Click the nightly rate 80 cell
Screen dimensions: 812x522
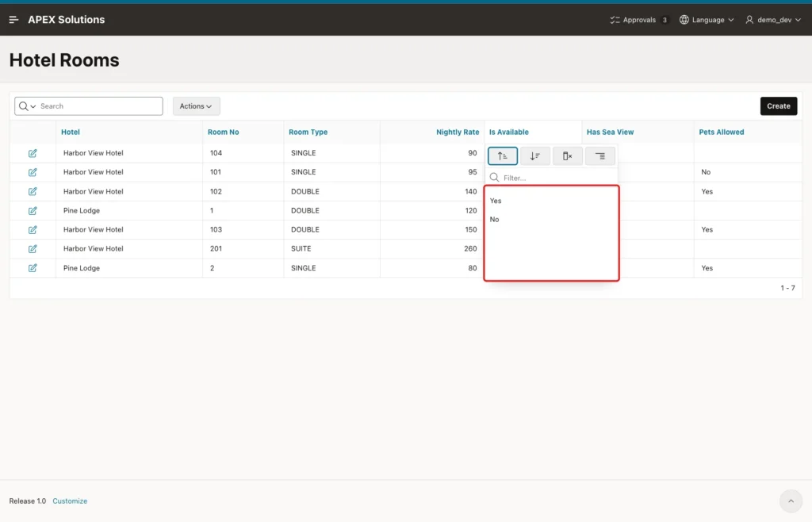tap(473, 267)
